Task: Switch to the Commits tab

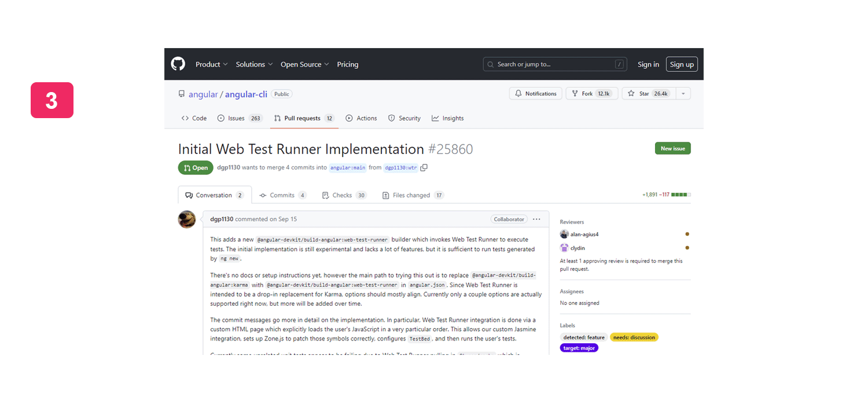Action: click(283, 195)
